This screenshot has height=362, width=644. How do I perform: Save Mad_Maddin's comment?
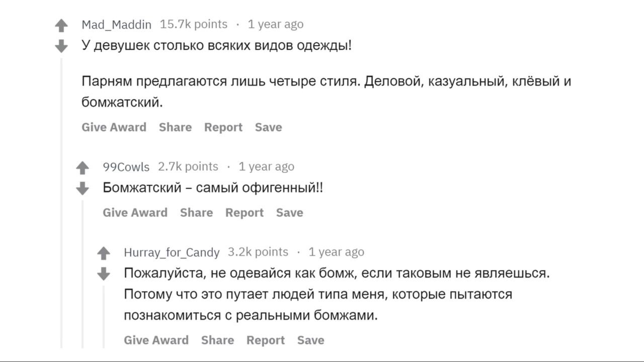[268, 127]
